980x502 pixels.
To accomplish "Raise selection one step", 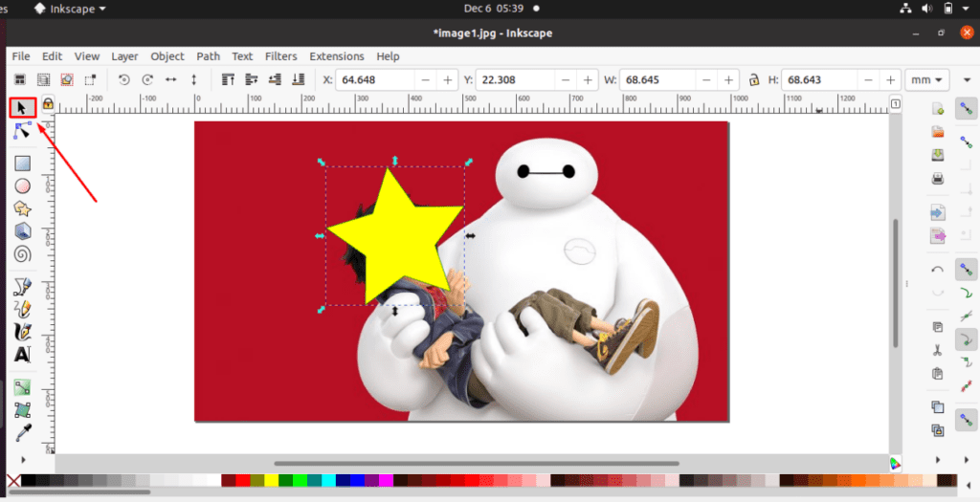I will coord(252,80).
